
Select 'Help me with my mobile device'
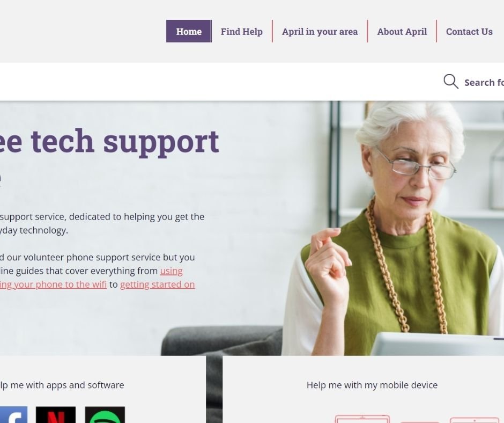point(372,385)
